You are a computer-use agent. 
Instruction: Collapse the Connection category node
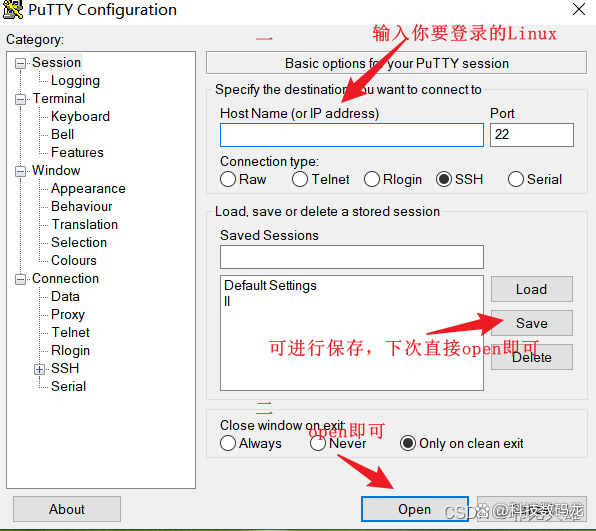coord(21,279)
